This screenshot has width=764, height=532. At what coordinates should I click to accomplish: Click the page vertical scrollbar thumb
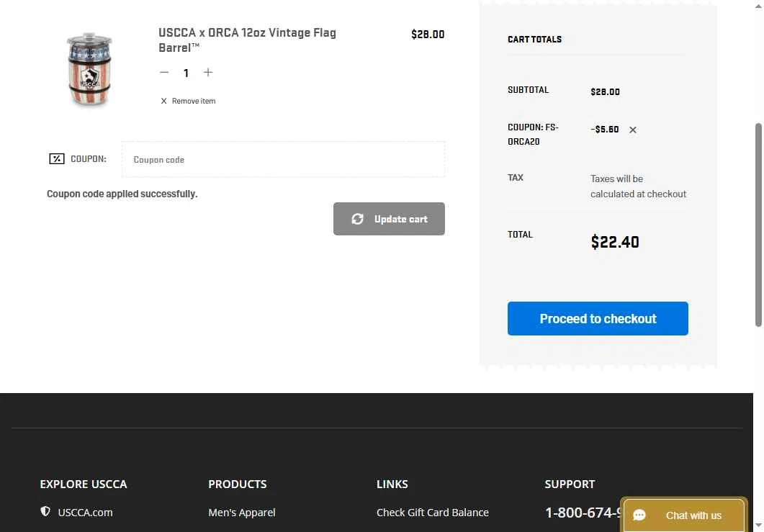click(x=758, y=225)
